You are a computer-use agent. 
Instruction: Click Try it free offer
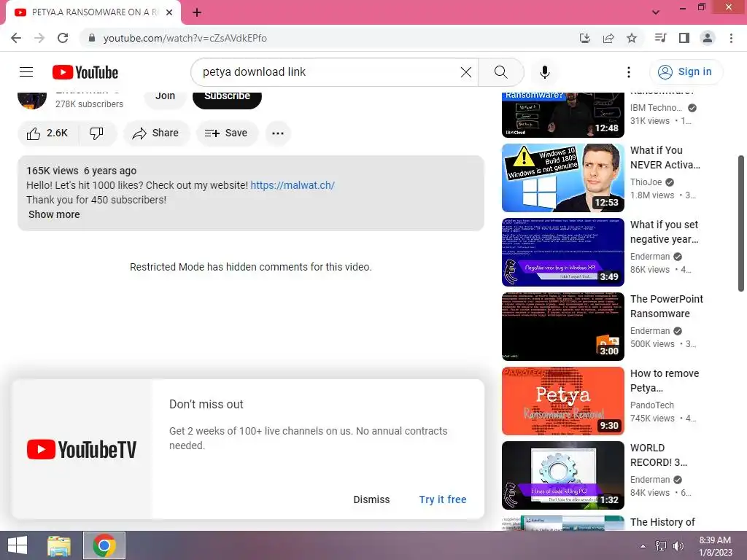click(x=443, y=499)
